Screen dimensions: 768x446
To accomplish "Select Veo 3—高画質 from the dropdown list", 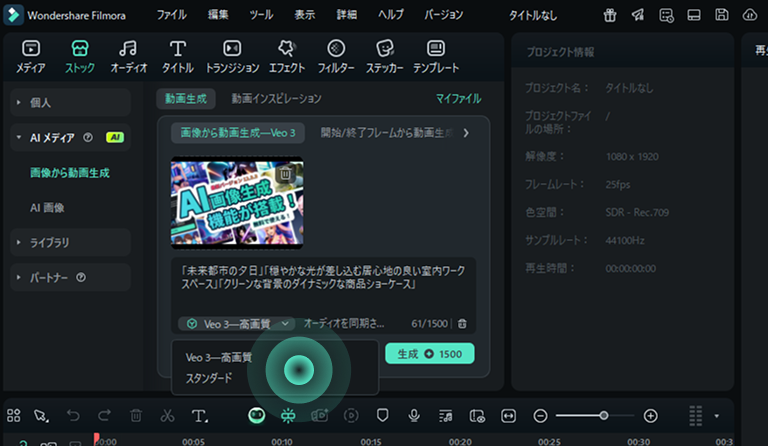I will (218, 357).
